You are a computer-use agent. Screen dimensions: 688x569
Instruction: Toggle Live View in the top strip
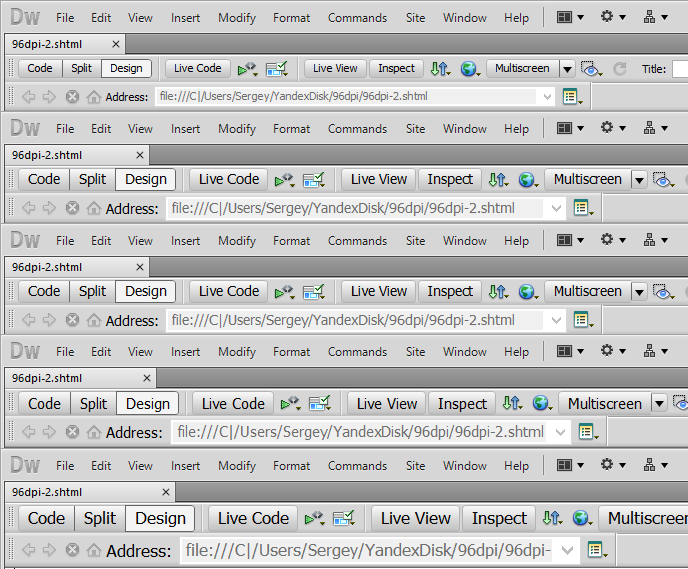pos(335,68)
